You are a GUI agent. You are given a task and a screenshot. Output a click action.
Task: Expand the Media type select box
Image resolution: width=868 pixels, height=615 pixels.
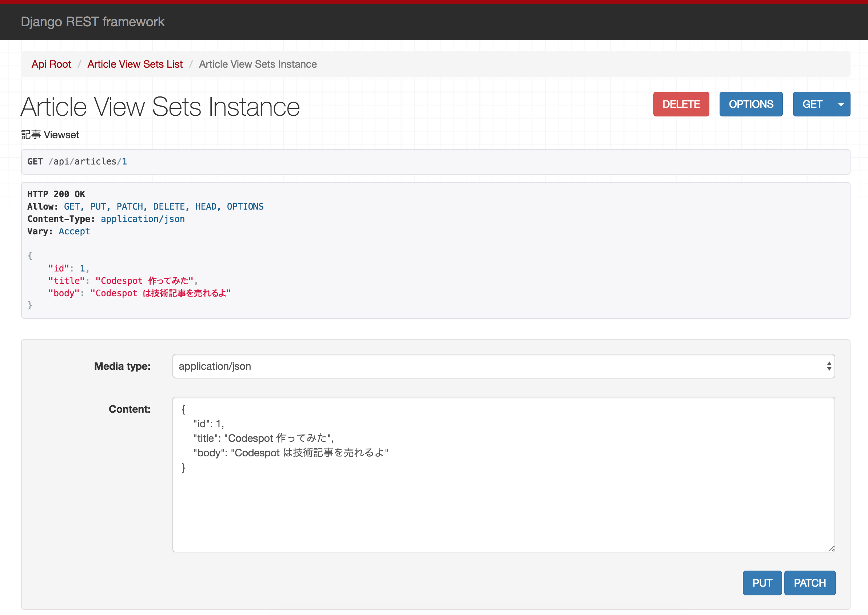point(503,366)
